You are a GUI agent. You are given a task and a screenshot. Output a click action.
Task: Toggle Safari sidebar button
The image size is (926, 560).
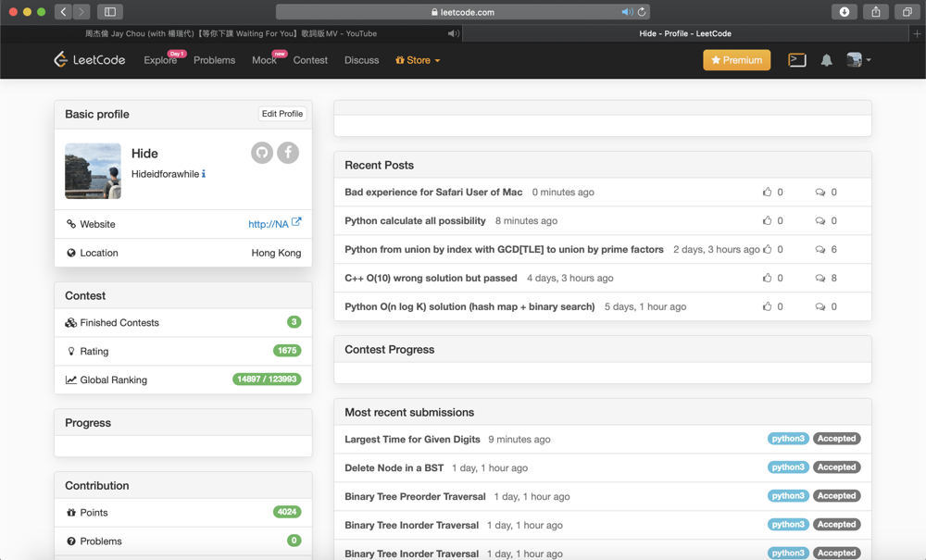click(110, 11)
